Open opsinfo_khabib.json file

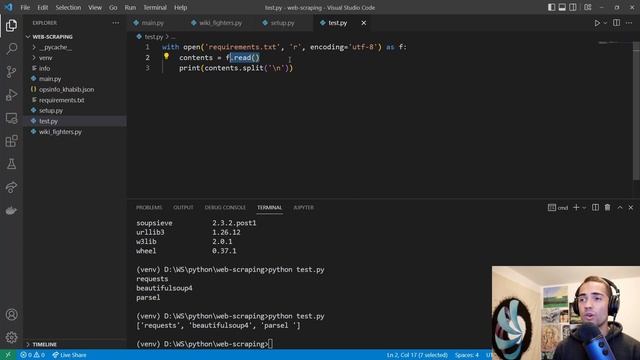pos(66,89)
